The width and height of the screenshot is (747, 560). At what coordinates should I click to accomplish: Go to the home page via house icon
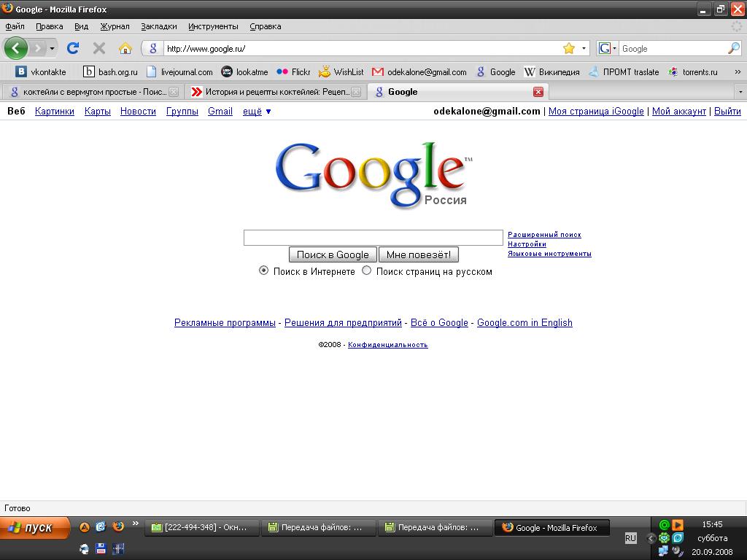tap(125, 48)
